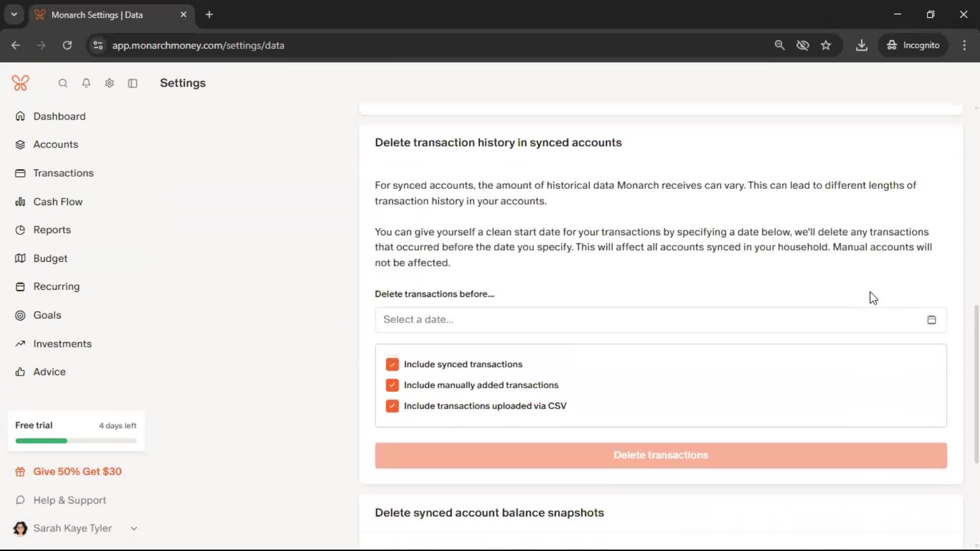Open the Investments sidebar item

point(62,344)
